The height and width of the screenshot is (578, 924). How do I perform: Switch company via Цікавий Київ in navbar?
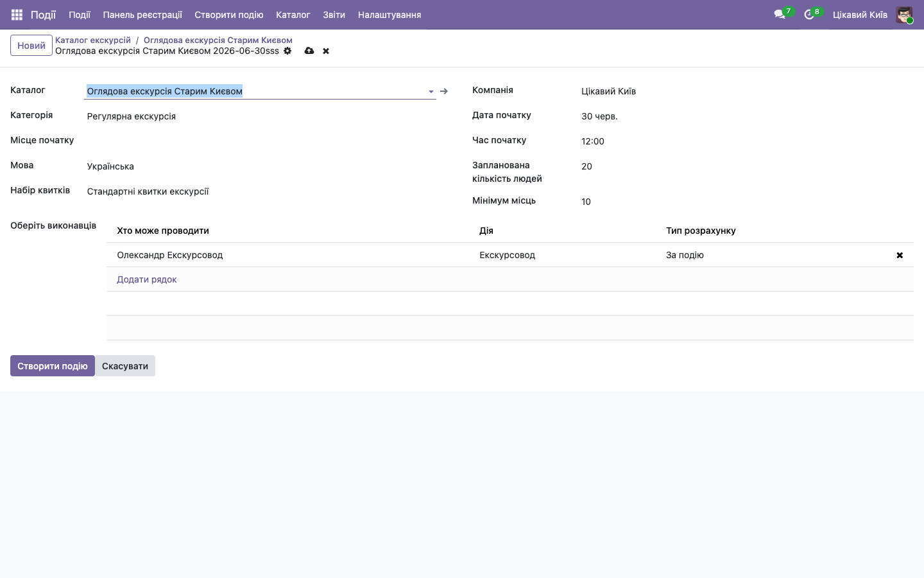tap(860, 15)
